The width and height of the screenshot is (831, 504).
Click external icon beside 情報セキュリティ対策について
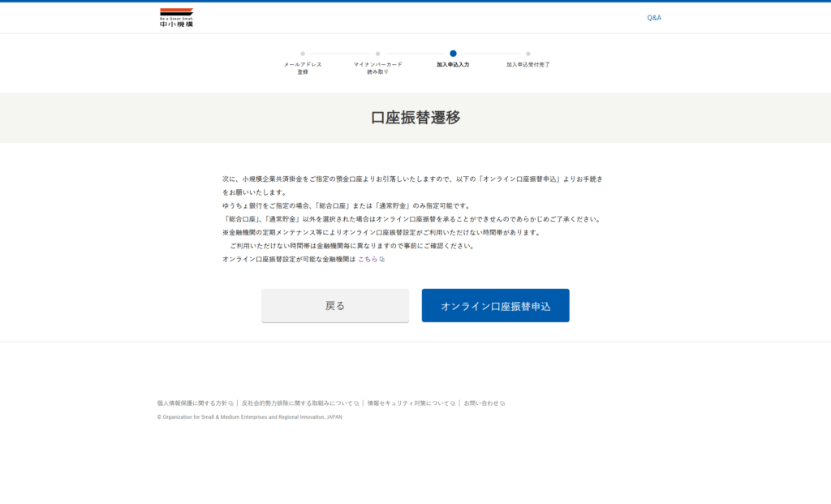(x=453, y=403)
